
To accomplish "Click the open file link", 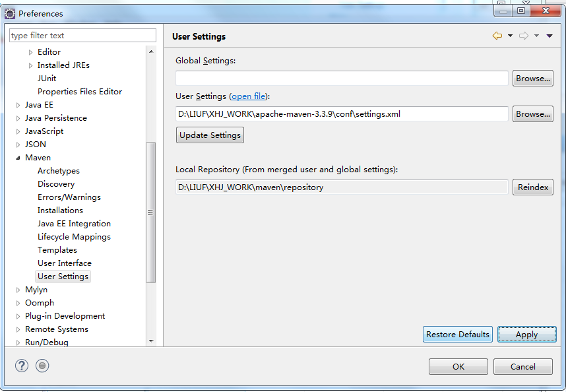I will pyautogui.click(x=248, y=96).
